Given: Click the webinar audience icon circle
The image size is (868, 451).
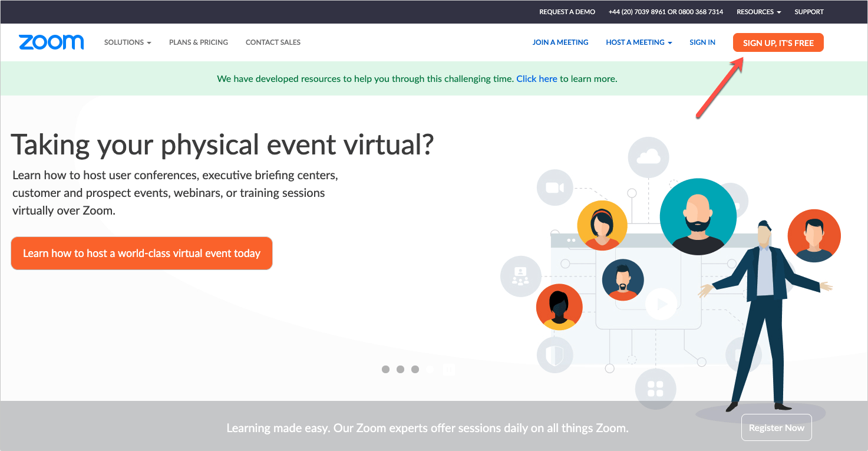Looking at the screenshot, I should coord(520,276).
